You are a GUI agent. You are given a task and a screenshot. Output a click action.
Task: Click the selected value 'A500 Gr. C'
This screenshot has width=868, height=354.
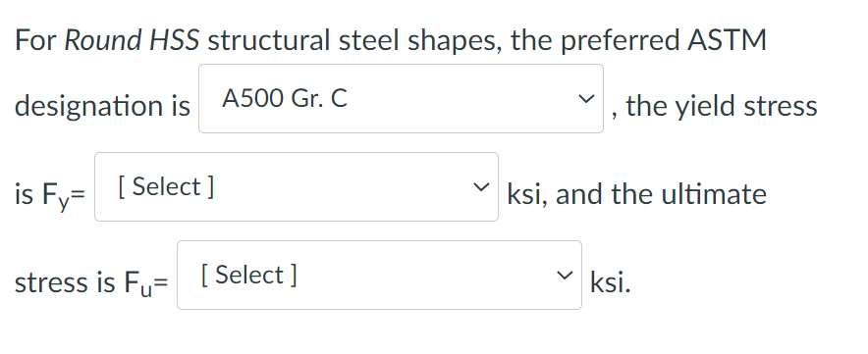click(x=285, y=99)
